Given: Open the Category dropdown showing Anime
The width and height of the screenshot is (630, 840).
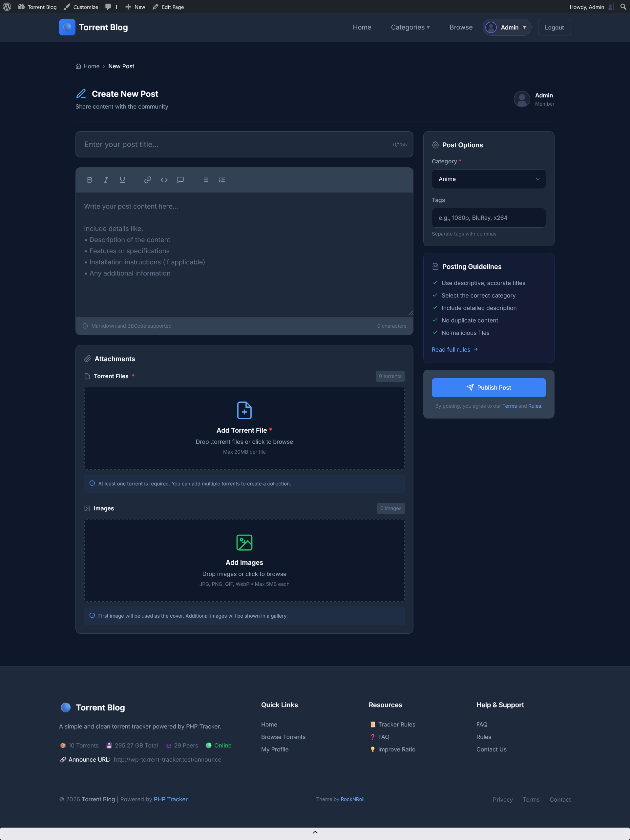Looking at the screenshot, I should (x=489, y=179).
